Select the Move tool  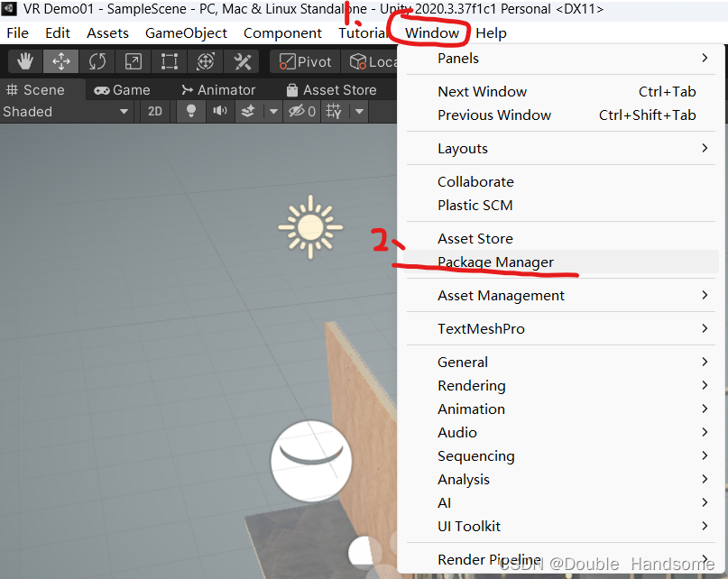[x=60, y=61]
